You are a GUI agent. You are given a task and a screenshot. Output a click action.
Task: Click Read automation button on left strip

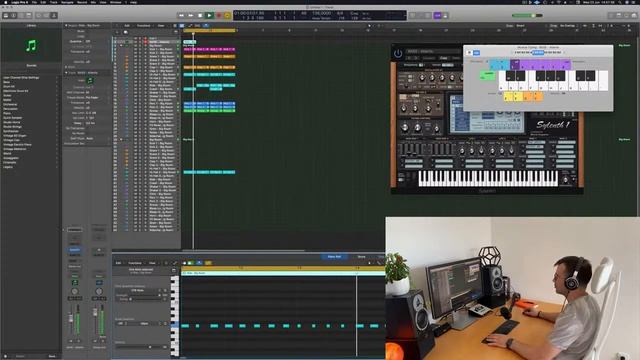75,276
